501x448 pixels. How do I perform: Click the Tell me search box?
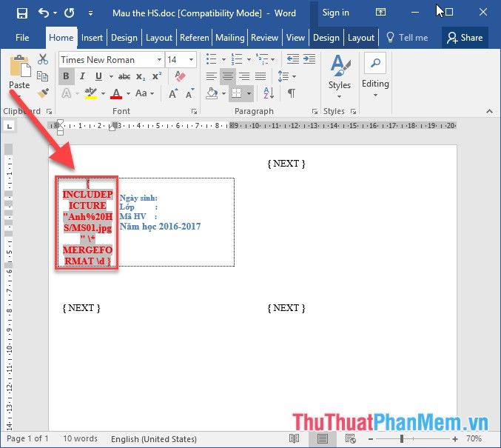408,38
